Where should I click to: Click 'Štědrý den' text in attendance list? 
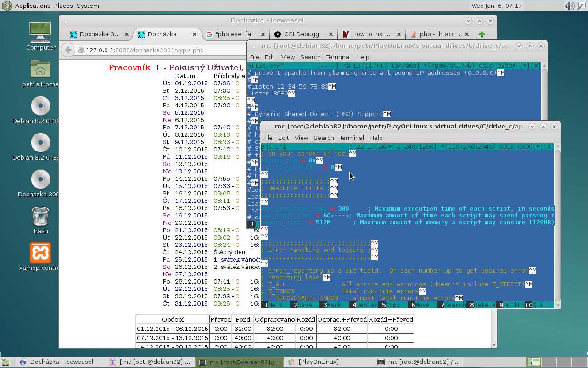click(229, 252)
